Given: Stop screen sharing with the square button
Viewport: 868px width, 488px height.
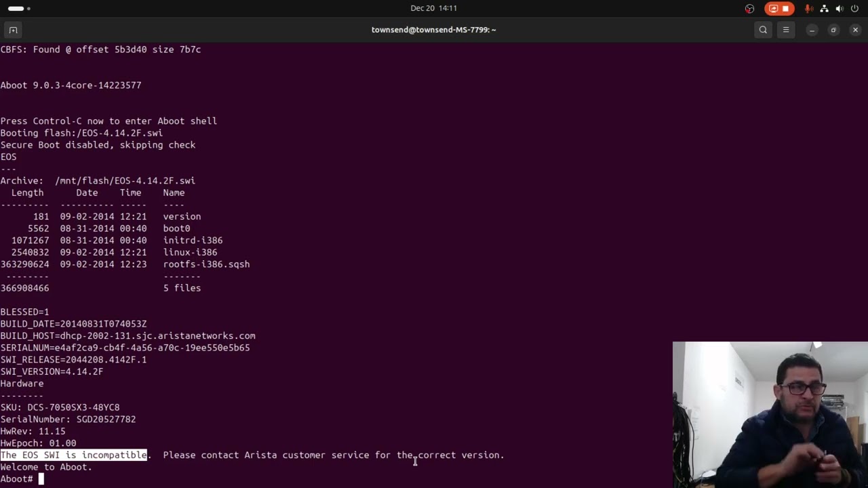Looking at the screenshot, I should pos(786,8).
